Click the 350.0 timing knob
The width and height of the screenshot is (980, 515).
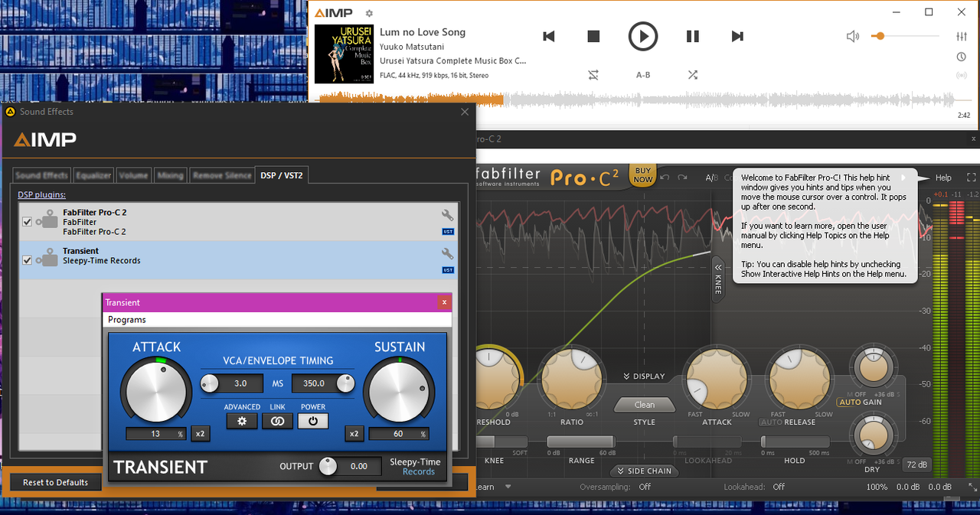346,383
